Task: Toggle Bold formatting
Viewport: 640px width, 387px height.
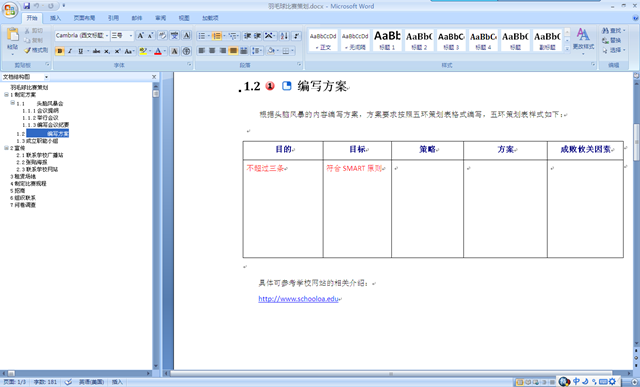Action: (60, 51)
